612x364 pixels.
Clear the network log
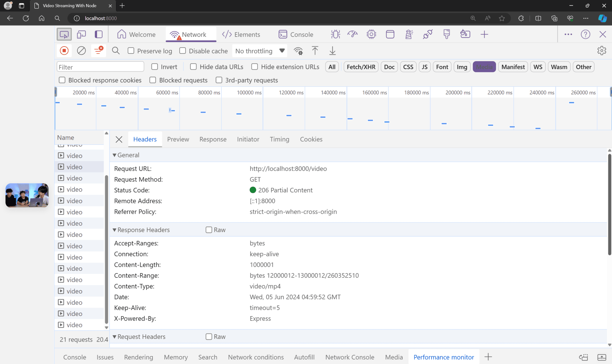[x=81, y=51]
